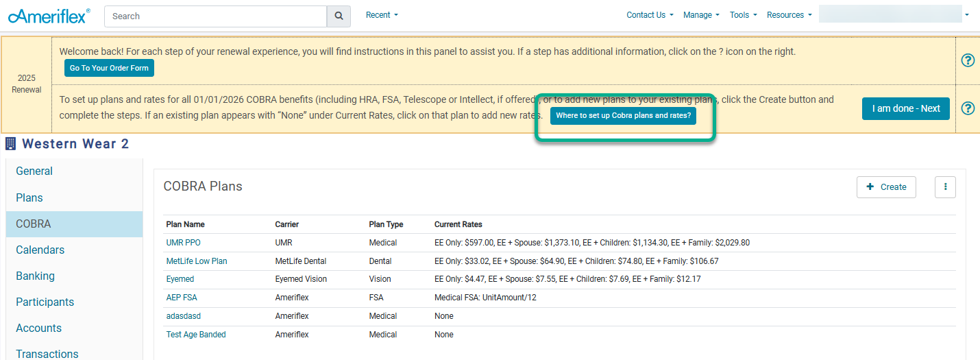Click Where to set up Cobra plans button
The height and width of the screenshot is (360, 980).
[x=623, y=116]
